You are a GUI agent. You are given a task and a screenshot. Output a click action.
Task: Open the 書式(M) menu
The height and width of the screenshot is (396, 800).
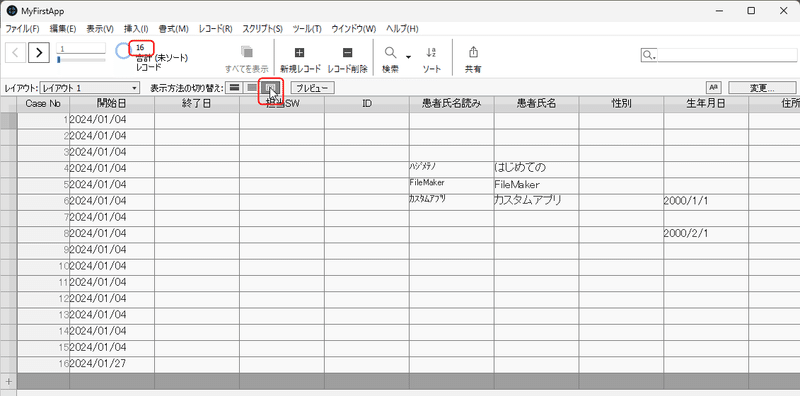[173, 29]
